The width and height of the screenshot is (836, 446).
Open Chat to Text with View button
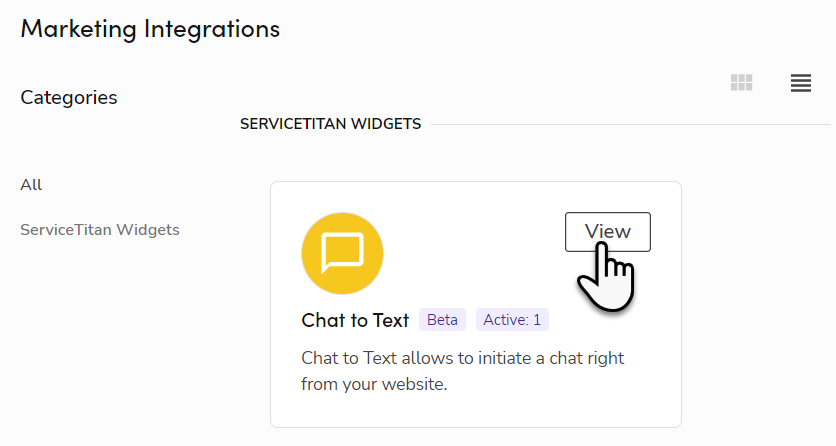point(607,232)
